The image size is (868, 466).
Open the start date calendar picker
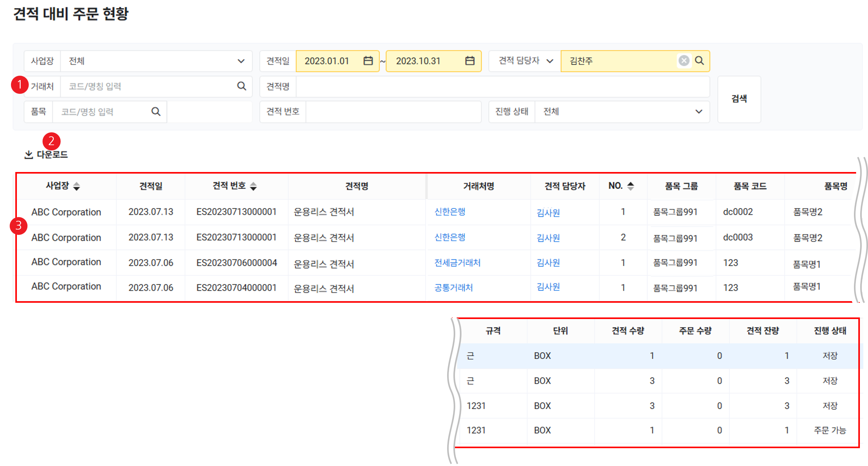pyautogui.click(x=368, y=61)
